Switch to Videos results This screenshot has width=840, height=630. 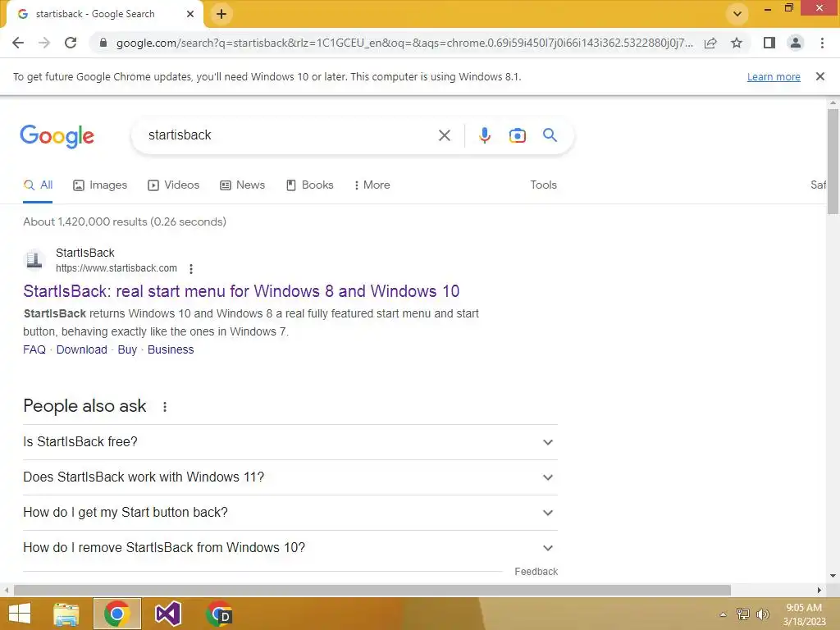coord(174,185)
